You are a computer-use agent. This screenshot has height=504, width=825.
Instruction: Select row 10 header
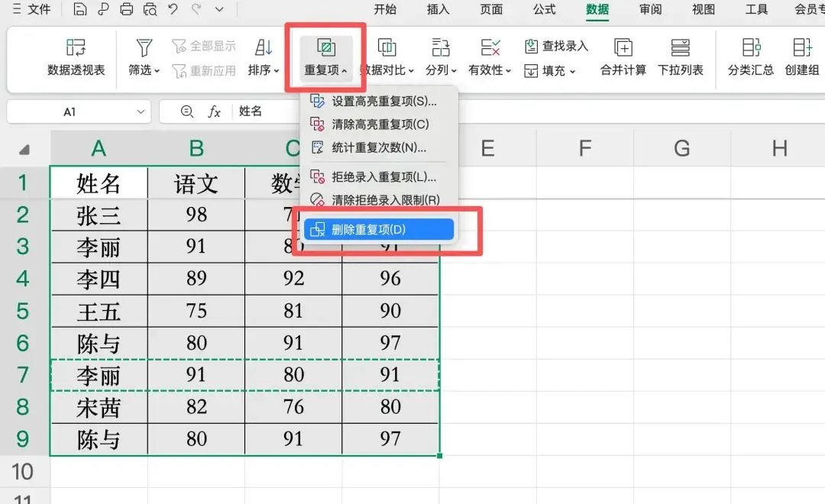[x=23, y=471]
